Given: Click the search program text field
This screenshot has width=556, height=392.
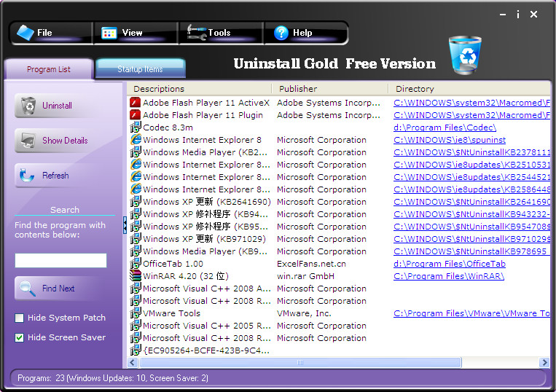Looking at the screenshot, I should tap(60, 261).
